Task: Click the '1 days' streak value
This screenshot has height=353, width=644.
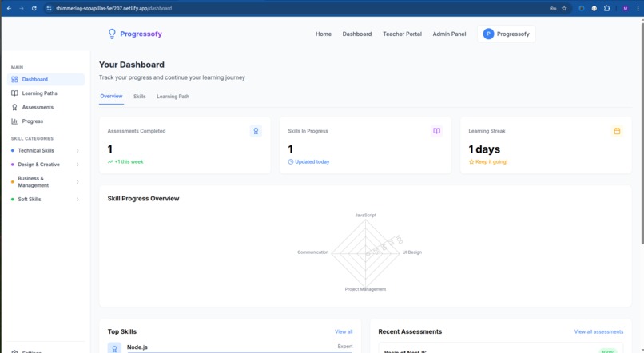Action: (484, 149)
